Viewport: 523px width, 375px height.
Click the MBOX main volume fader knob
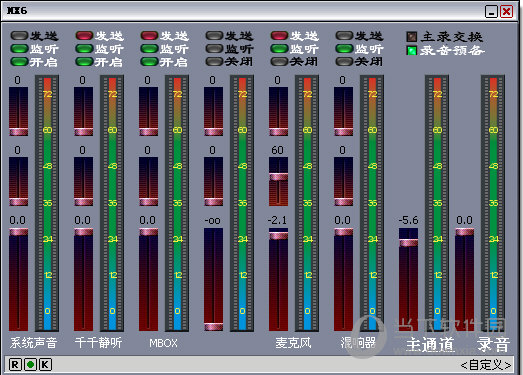pos(148,232)
